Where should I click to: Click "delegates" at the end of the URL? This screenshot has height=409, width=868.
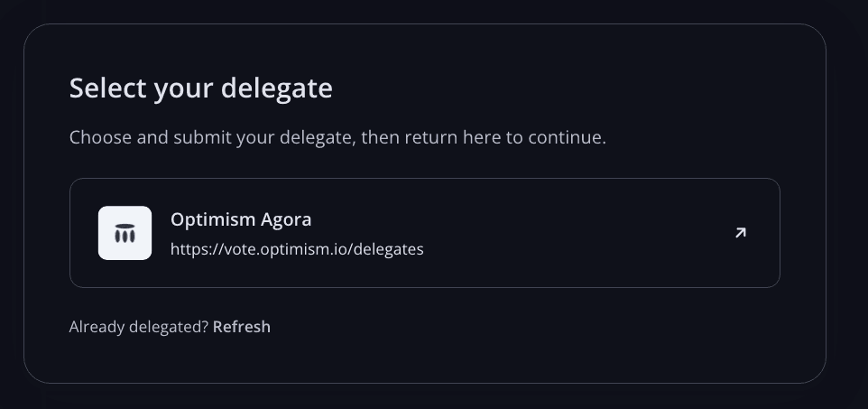pyautogui.click(x=389, y=250)
